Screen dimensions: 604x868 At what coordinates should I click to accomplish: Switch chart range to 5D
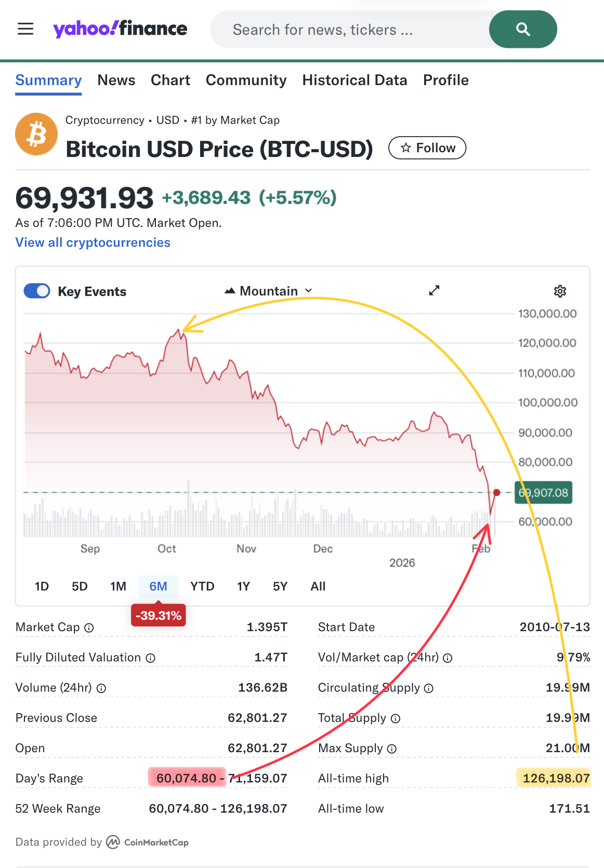(x=80, y=586)
